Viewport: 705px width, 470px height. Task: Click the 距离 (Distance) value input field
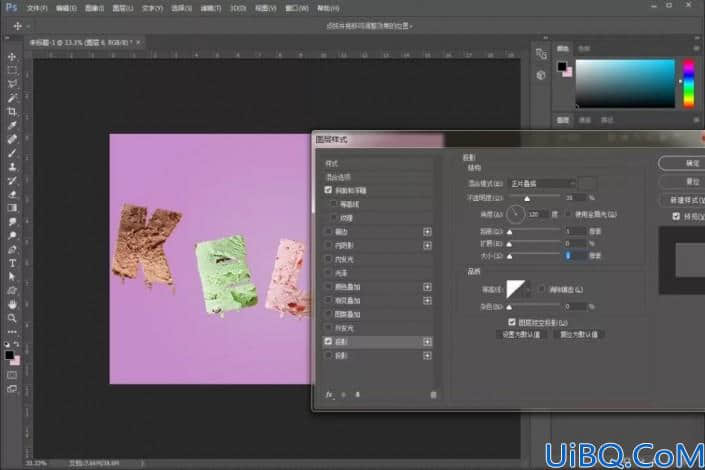576,231
